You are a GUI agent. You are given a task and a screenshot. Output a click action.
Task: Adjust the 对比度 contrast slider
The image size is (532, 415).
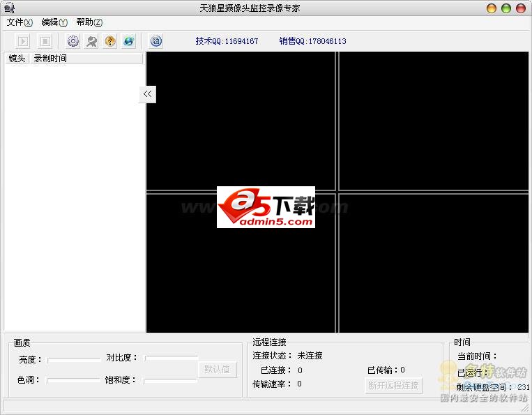(x=172, y=359)
